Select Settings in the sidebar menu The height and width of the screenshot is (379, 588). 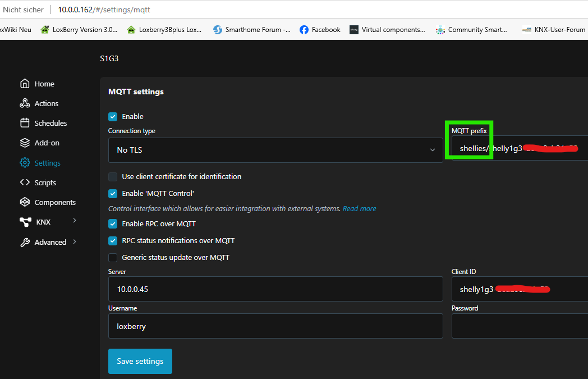pos(47,163)
